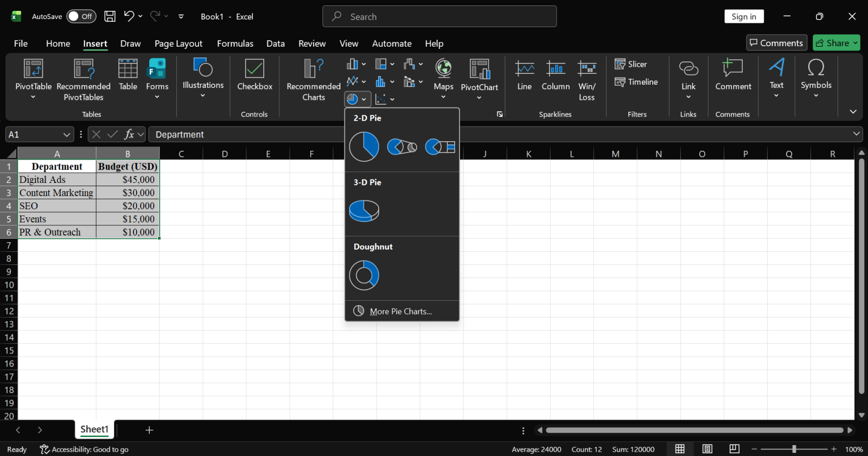Choose the Pie of Pie chart
868x456 pixels.
pos(402,147)
